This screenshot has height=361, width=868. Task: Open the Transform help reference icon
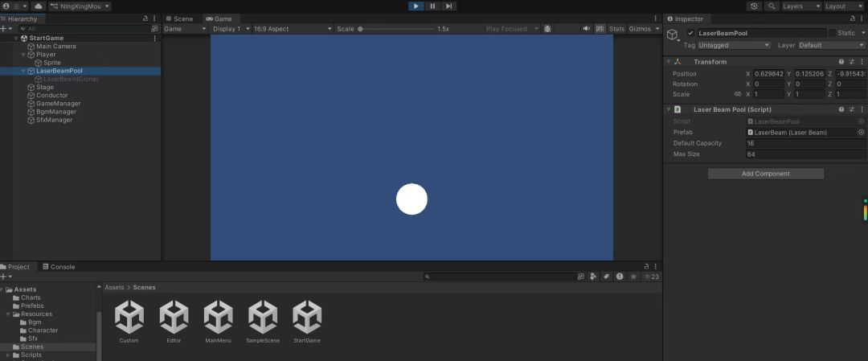pos(841,62)
